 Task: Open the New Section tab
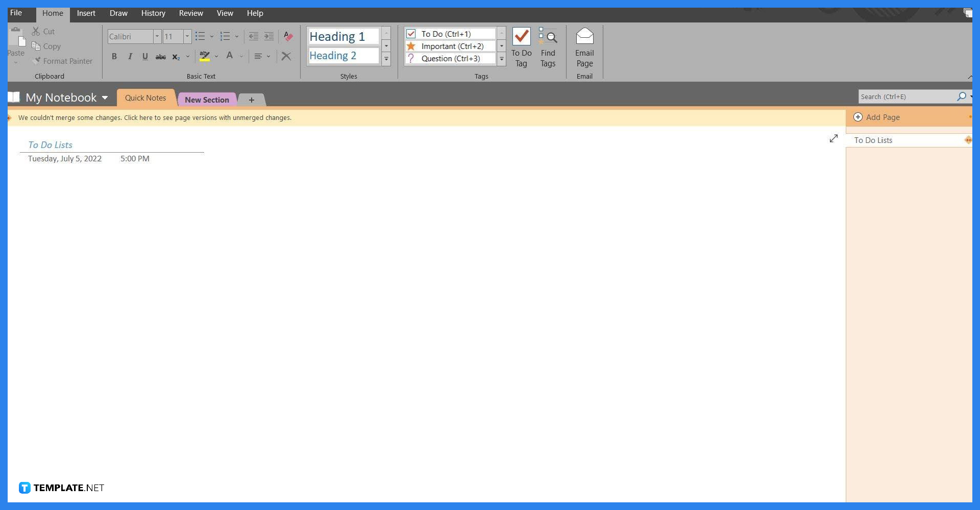click(x=207, y=100)
